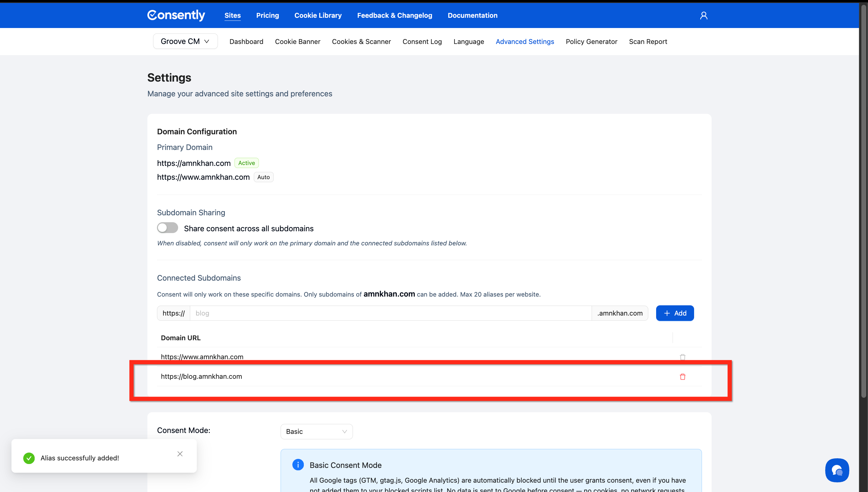
Task: Click the trash icon for www.amnkhan.com
Action: 682,357
